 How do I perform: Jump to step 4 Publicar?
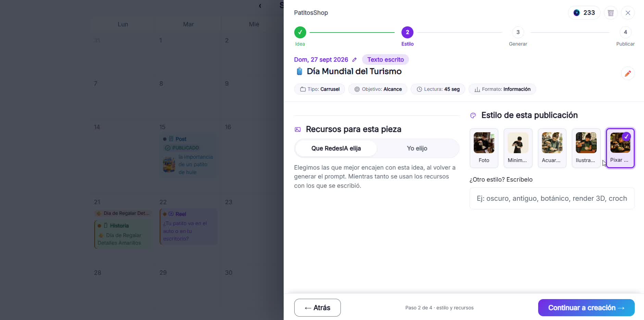[x=626, y=32]
